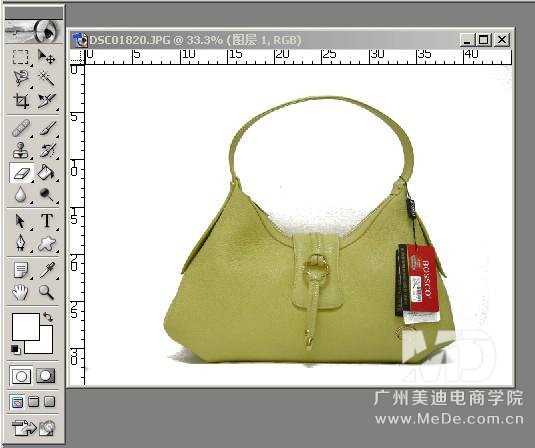Screen dimensions: 535x448
Task: Switch to Standard editing mode
Action: pos(21,376)
